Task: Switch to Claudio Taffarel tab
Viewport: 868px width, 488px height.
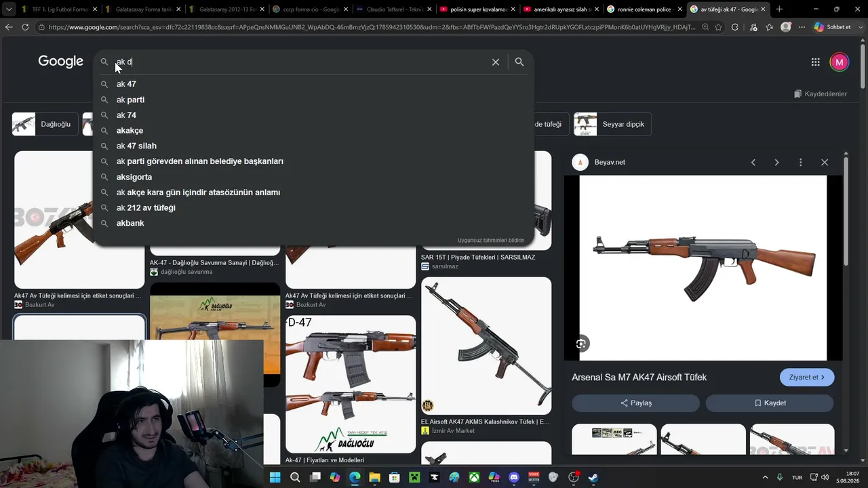Action: click(393, 9)
